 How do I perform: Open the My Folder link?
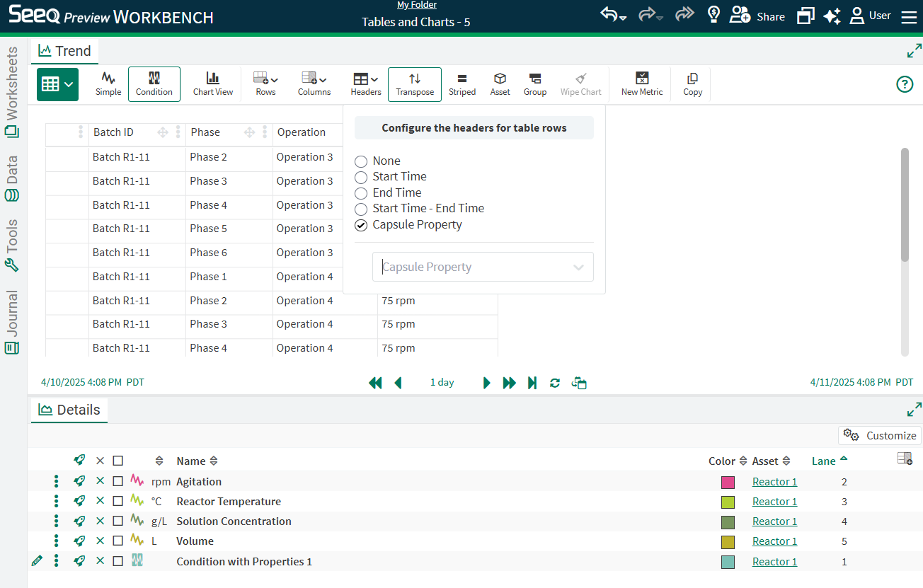click(x=416, y=5)
